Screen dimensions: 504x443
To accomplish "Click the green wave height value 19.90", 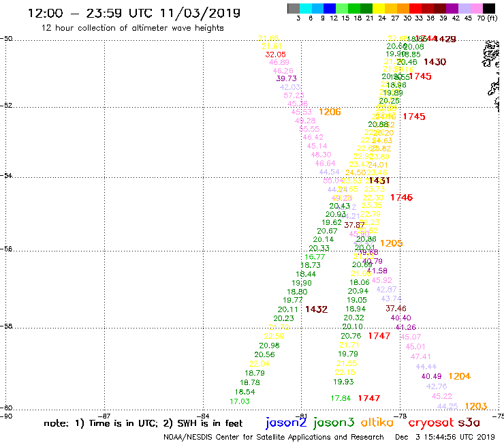I will (x=302, y=283).
